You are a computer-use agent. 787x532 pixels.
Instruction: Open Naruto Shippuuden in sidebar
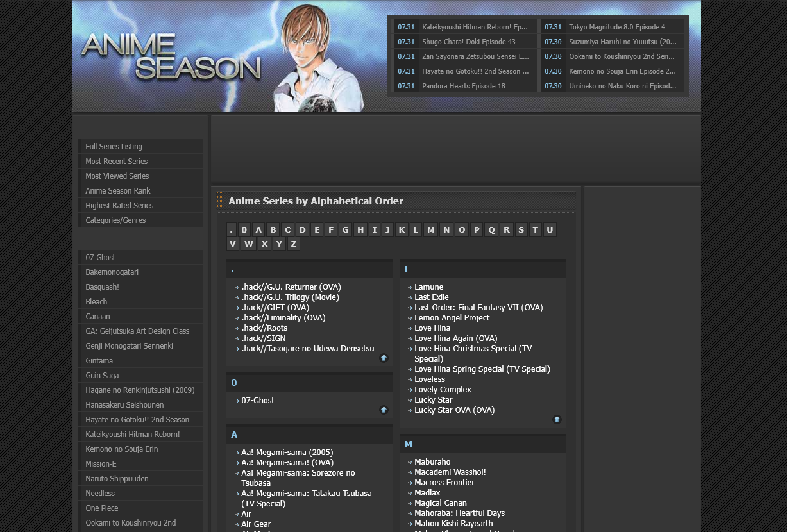[140, 479]
